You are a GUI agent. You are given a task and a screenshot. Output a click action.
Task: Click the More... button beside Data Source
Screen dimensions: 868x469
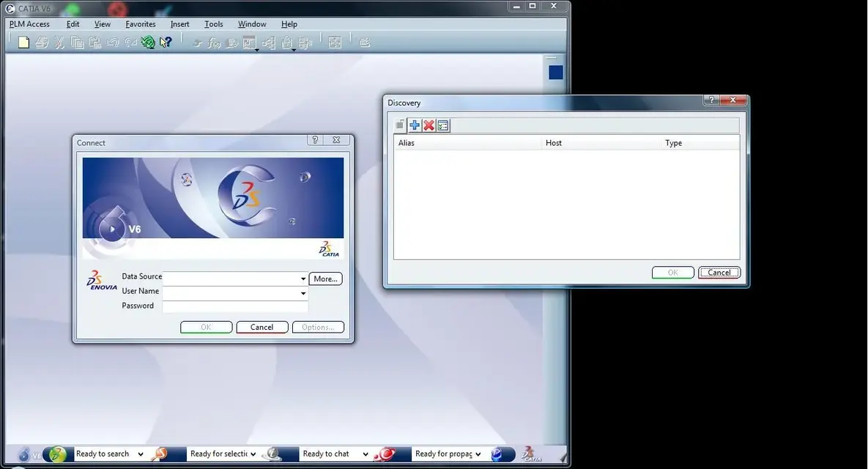tap(325, 279)
